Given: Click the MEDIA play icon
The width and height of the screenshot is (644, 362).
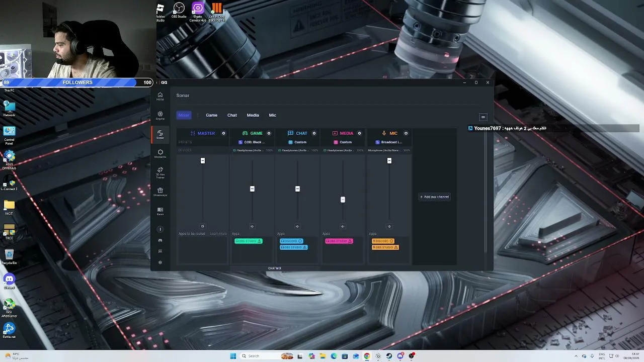Looking at the screenshot, I should coord(335,133).
